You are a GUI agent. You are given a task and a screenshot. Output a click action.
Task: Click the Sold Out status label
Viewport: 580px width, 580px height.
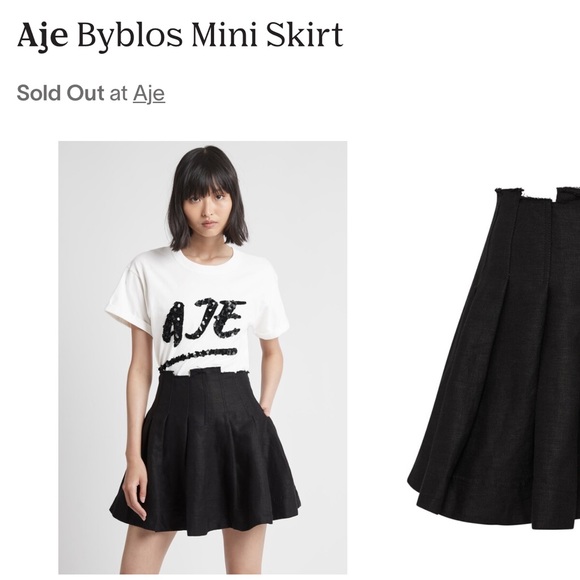[60, 93]
